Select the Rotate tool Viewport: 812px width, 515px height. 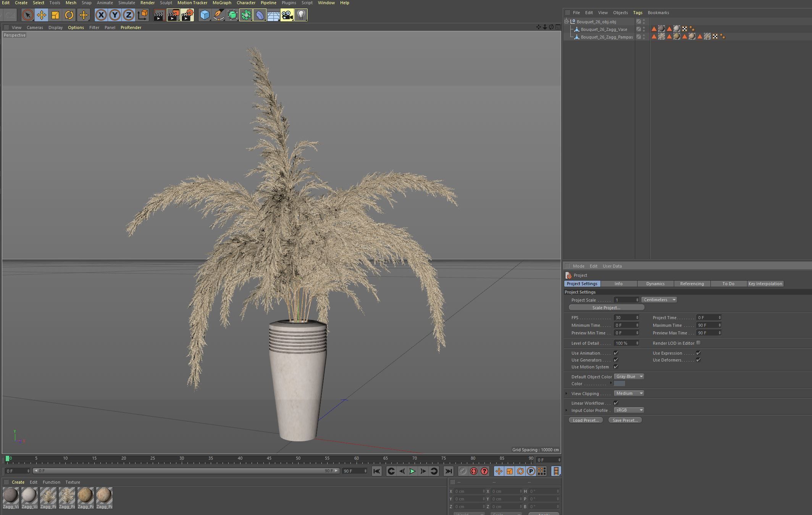click(x=69, y=15)
